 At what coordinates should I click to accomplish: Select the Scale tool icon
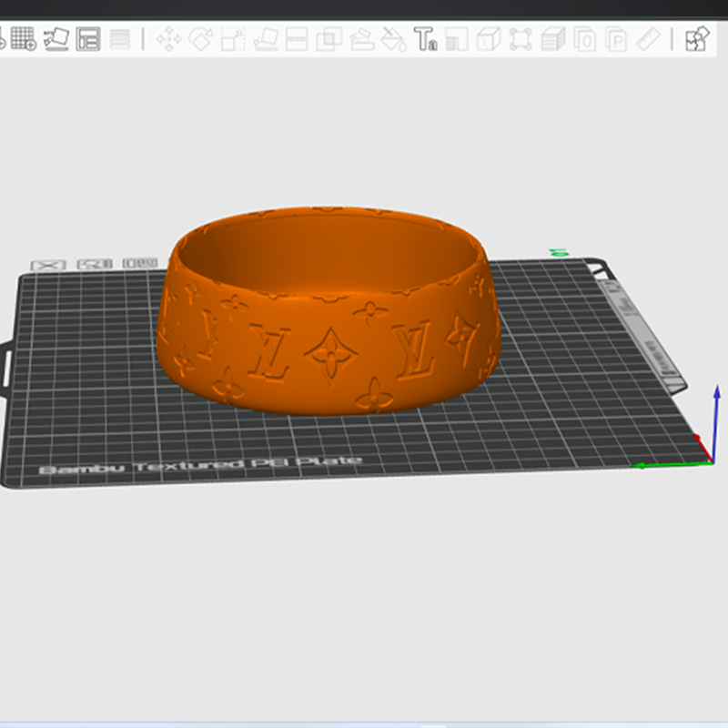pos(233,38)
